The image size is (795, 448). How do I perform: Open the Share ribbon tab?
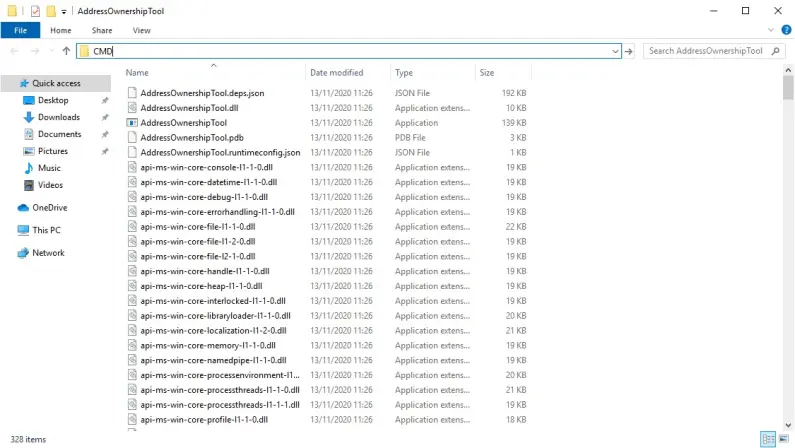102,30
